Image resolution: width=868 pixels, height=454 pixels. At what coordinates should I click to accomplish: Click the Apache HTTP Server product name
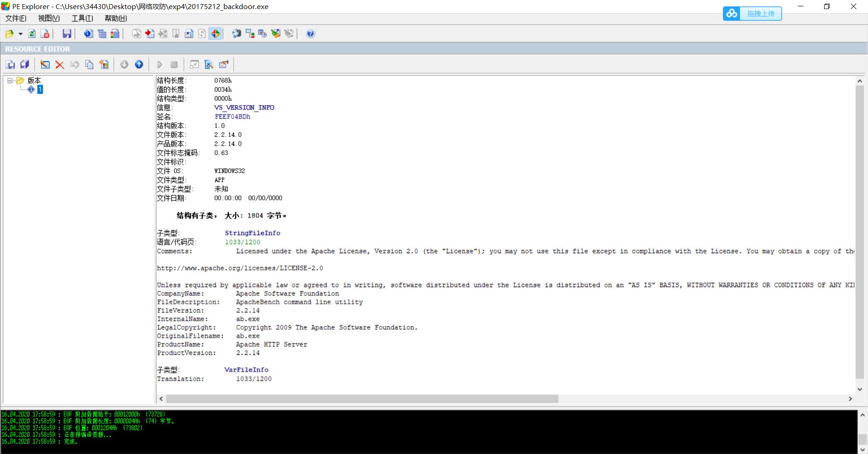click(x=272, y=345)
